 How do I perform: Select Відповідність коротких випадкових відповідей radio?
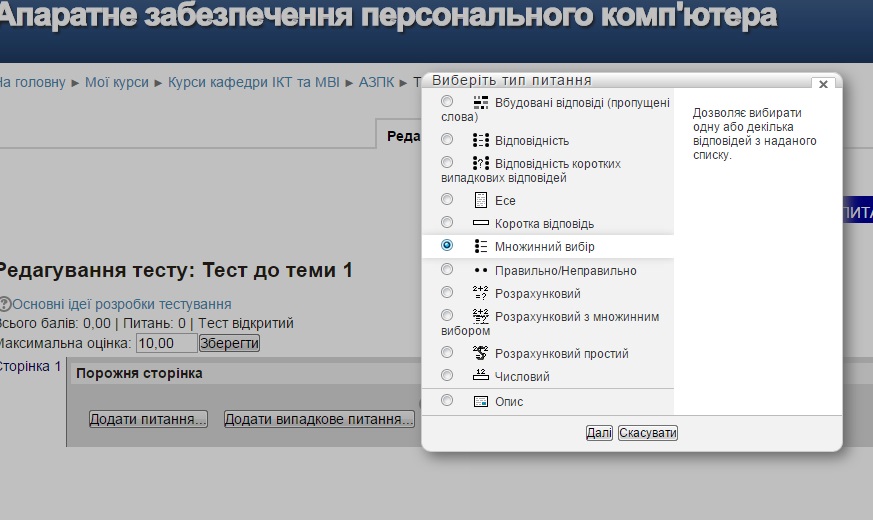pos(447,162)
